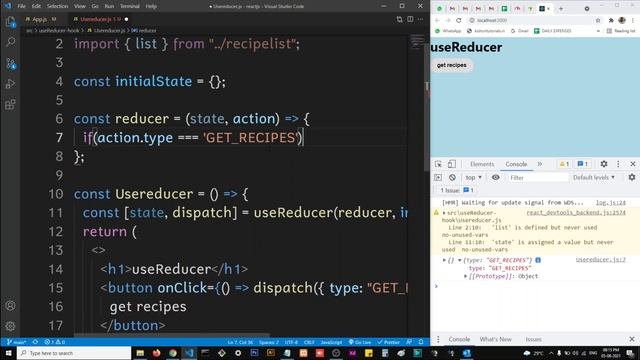This screenshot has width=640, height=360.
Task: Click the Windows Start button
Action: 8,353
